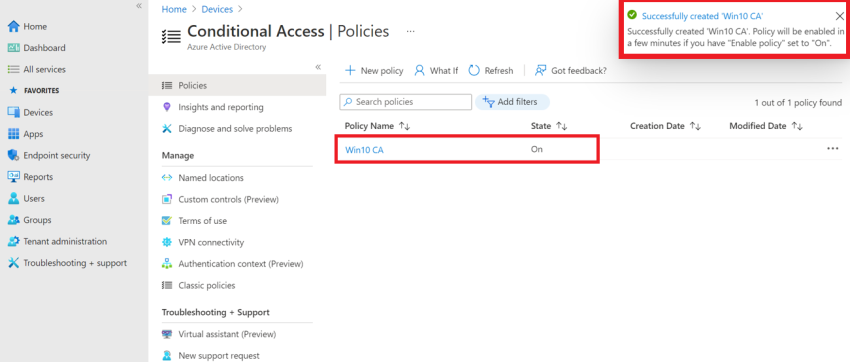The width and height of the screenshot is (850, 362).
Task: Click the Troubleshooting + support wrench icon
Action: point(14,263)
